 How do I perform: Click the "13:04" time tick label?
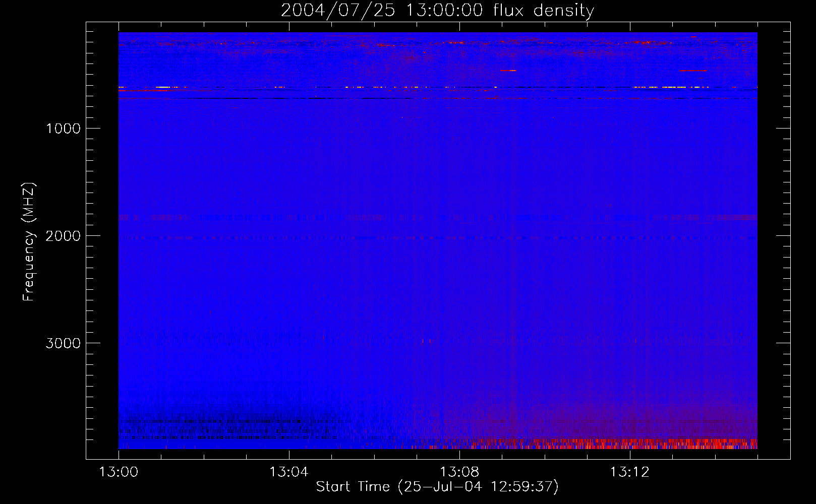289,472
